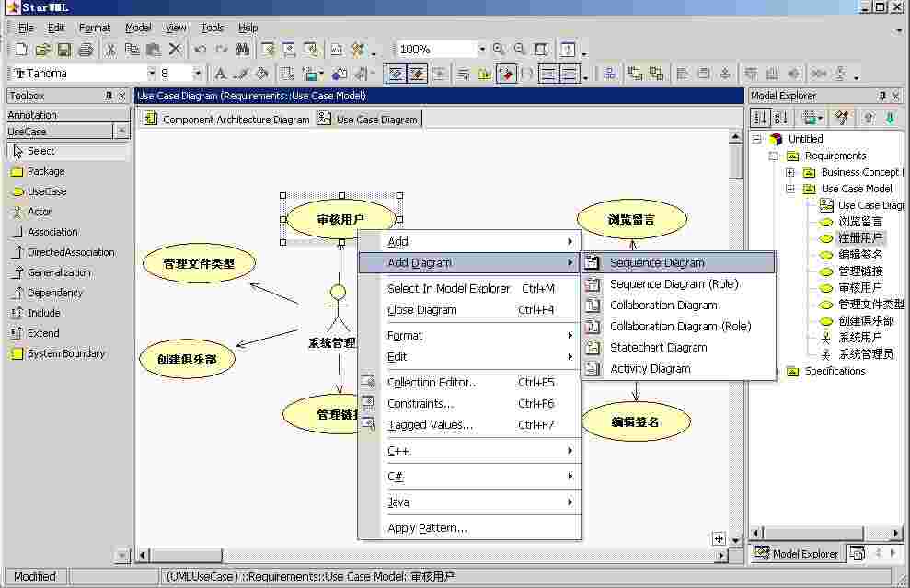Click the Zoom In magnifier icon
The image size is (910, 588).
(x=498, y=49)
